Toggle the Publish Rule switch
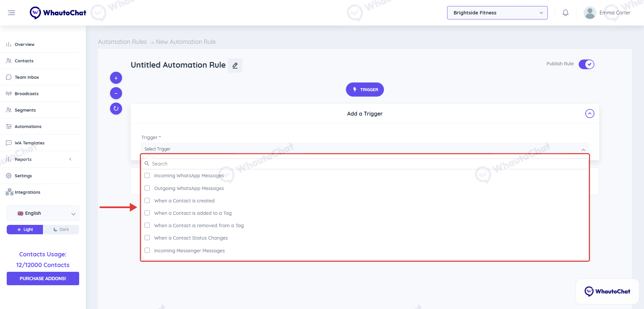This screenshot has width=644, height=309. (586, 64)
